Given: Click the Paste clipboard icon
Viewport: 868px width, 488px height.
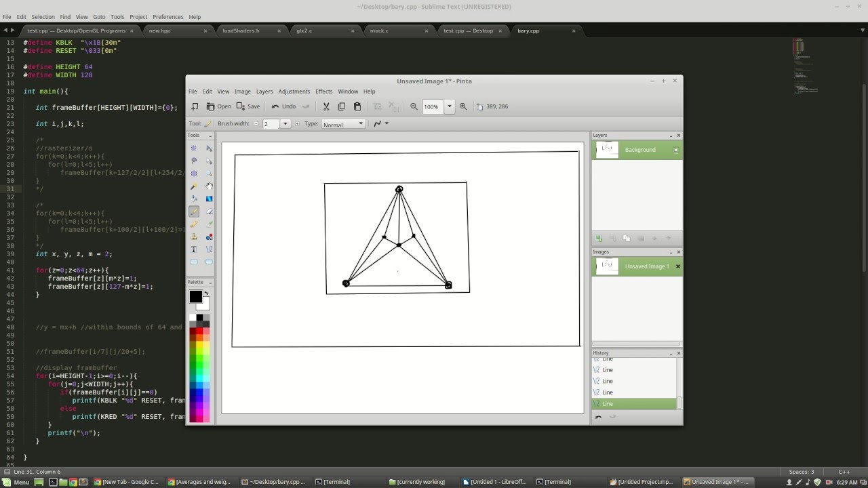Looking at the screenshot, I should [357, 106].
